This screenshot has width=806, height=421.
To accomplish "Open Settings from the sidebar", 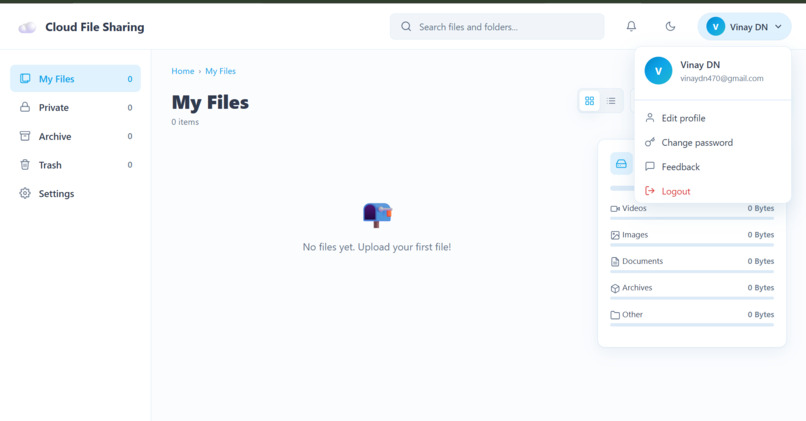I will (76, 194).
